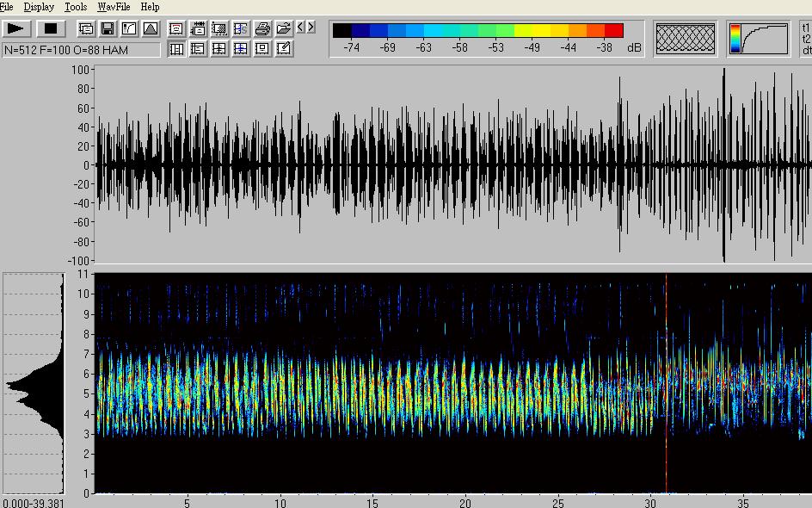Click the red vertical cursor line in spectrogram

pyautogui.click(x=666, y=387)
